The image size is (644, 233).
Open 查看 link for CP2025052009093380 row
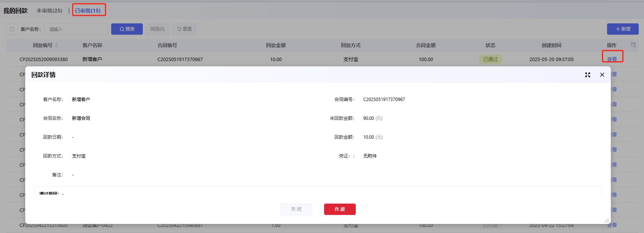[612, 59]
